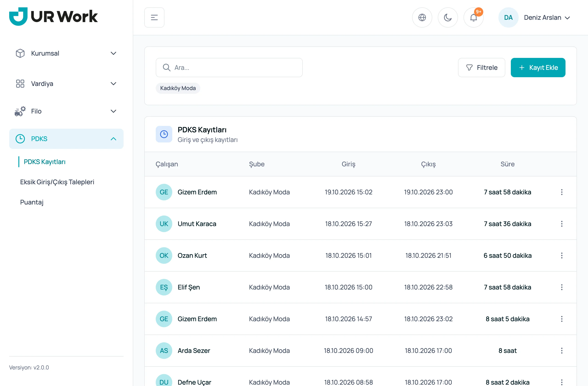Click the Süre column header

click(507, 164)
